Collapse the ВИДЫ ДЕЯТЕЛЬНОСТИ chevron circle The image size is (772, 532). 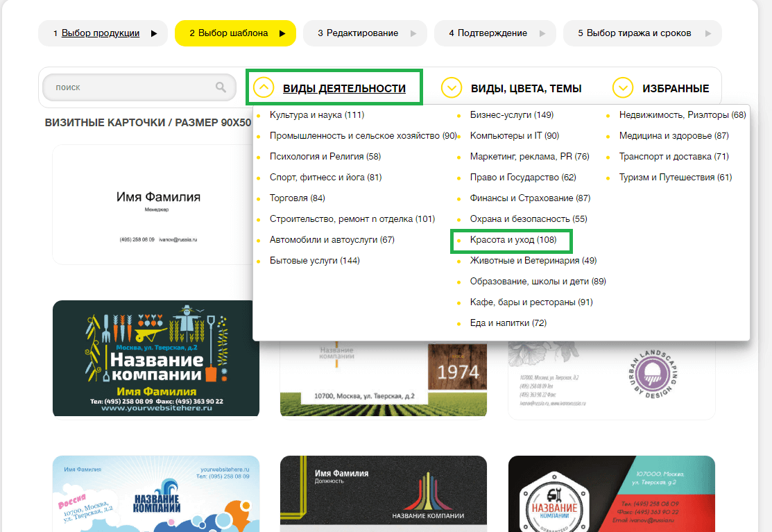[x=264, y=87]
